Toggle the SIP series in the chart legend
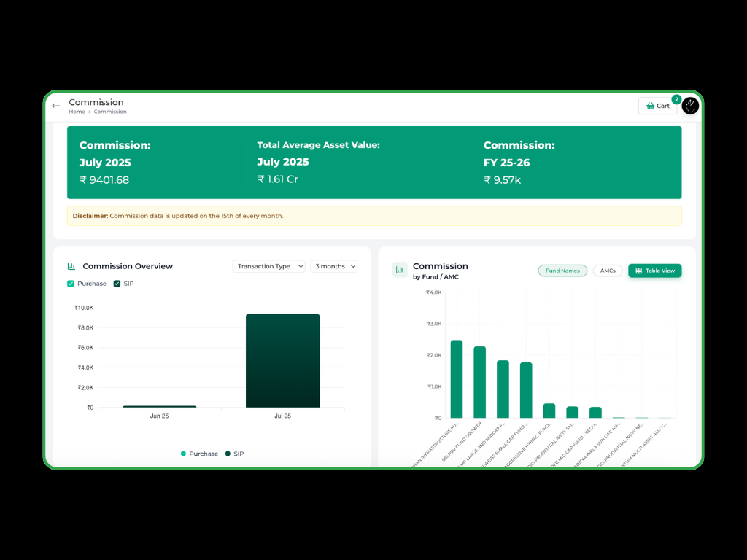Viewport: 747px width, 560px height. coord(234,454)
